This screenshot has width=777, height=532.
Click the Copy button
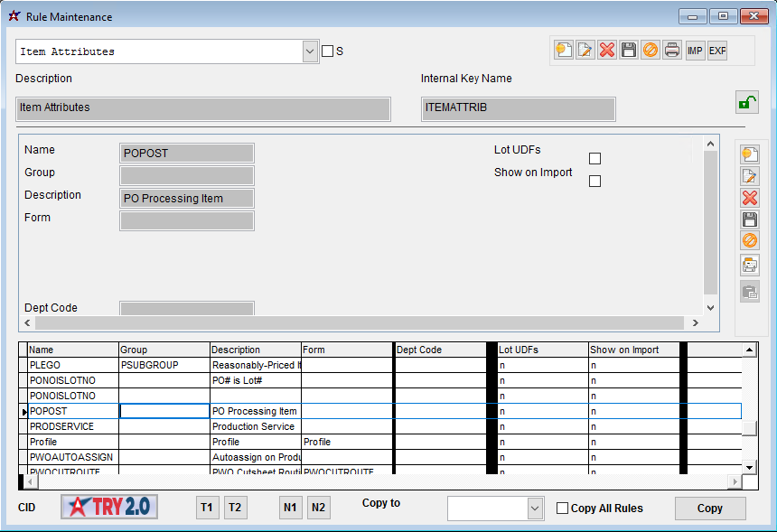(x=710, y=508)
